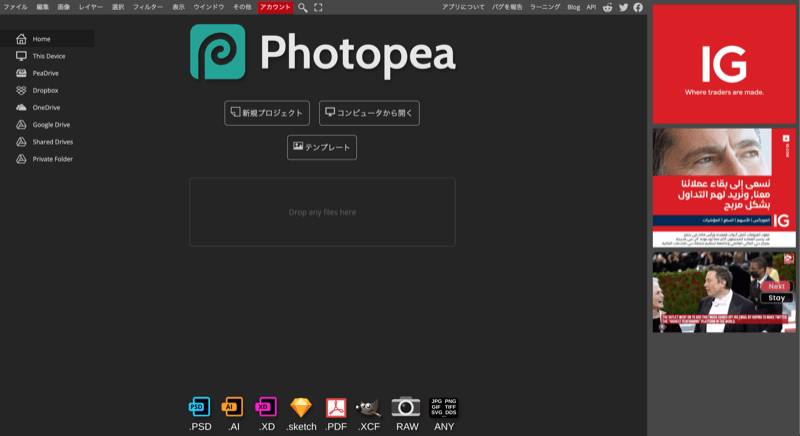Open the 編集 menu

43,7
